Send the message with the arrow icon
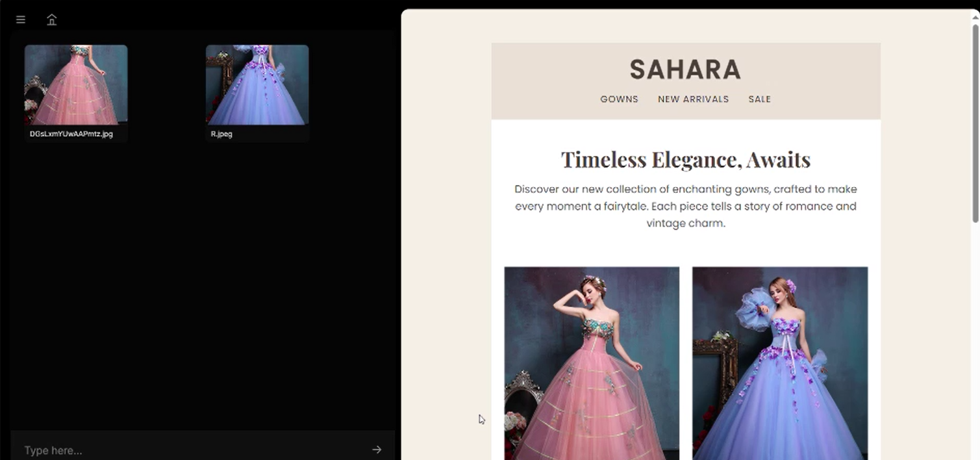The height and width of the screenshot is (460, 980). [377, 450]
